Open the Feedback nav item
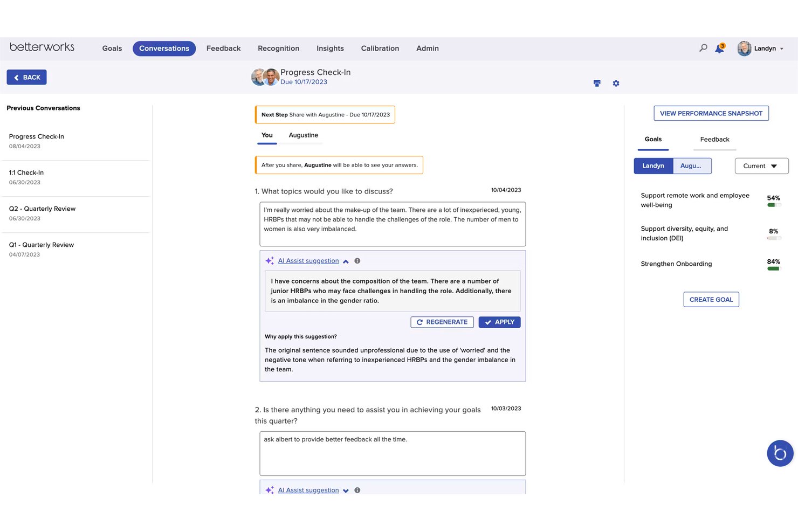Image resolution: width=798 pixels, height=532 pixels. [223, 49]
